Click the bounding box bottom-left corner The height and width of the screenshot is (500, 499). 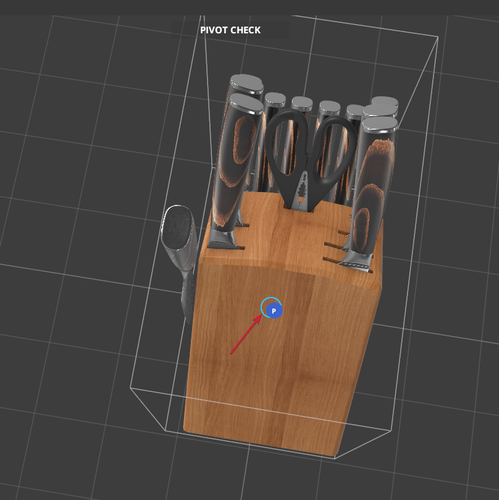coord(130,388)
